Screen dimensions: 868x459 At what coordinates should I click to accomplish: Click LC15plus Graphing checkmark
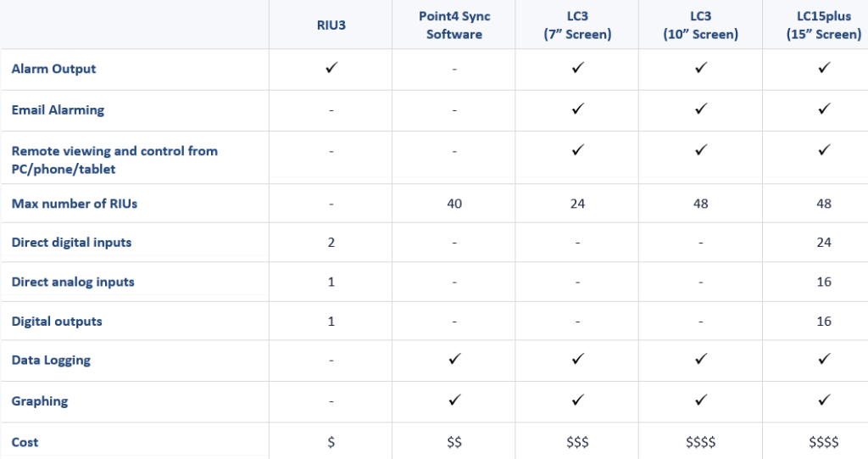824,400
